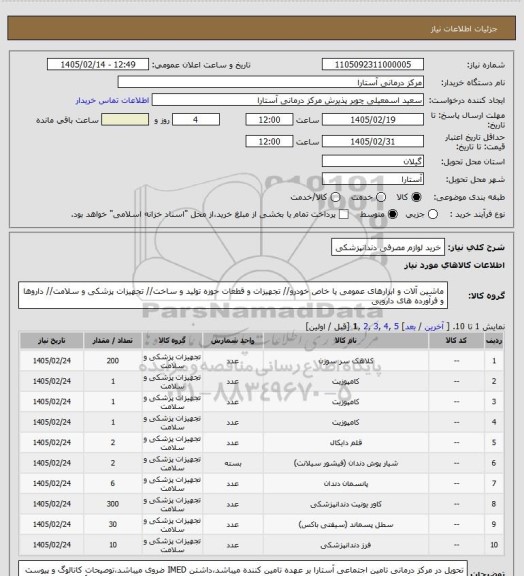Click the announcement date field 1405/02/14 - 12:49
Screen dimensions: 524x576
tap(98, 64)
